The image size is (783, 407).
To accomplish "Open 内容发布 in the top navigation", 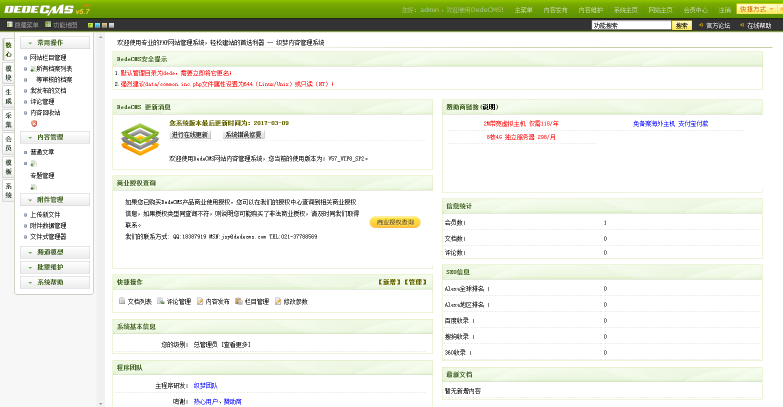I will 555,10.
